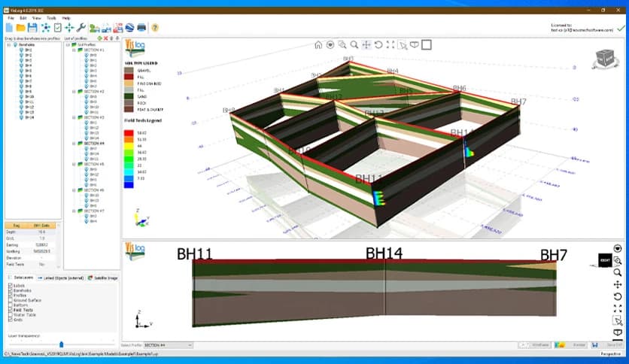The height and width of the screenshot is (364, 629).
Task: Open the File menu
Action: pyautogui.click(x=11, y=18)
